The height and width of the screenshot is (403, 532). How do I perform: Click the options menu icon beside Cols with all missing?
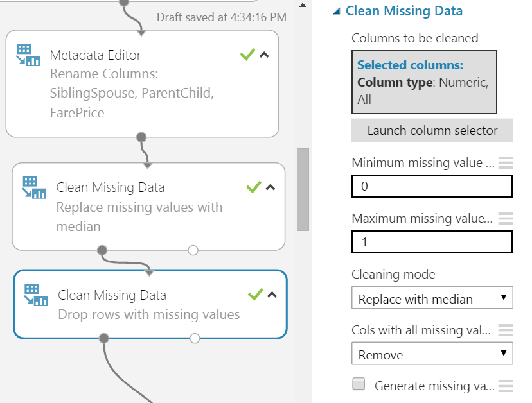[506, 330]
